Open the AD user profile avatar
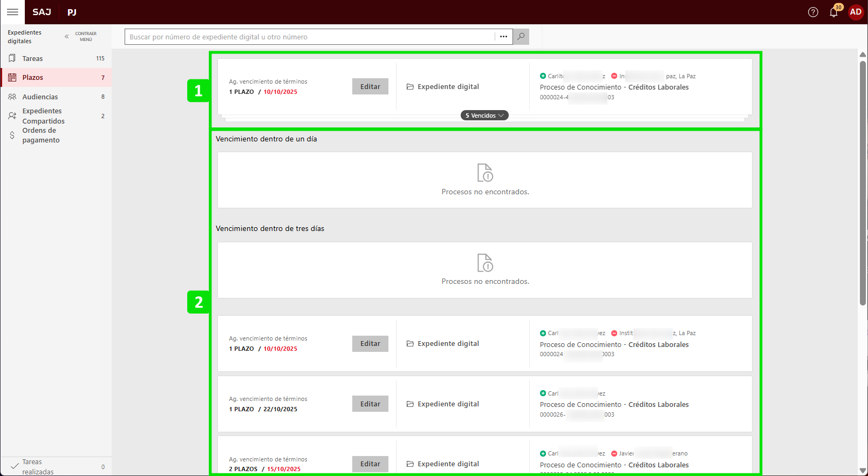The height and width of the screenshot is (476, 868). pos(856,12)
